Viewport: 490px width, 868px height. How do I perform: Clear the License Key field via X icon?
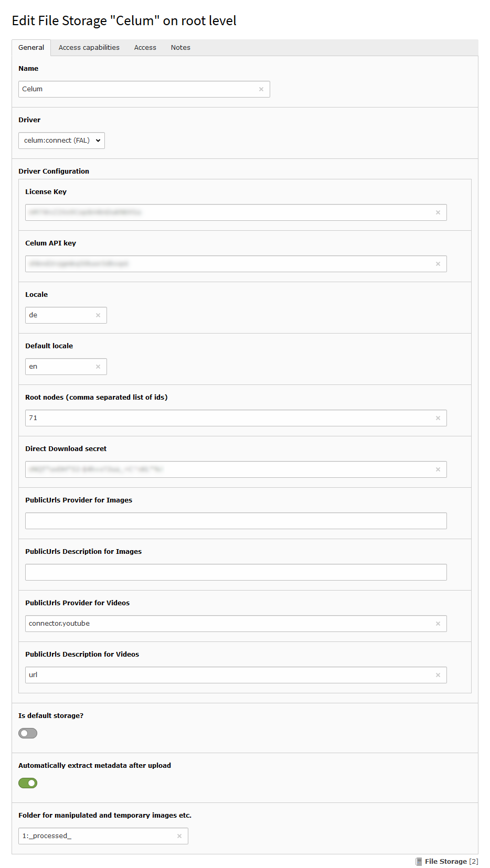click(438, 212)
